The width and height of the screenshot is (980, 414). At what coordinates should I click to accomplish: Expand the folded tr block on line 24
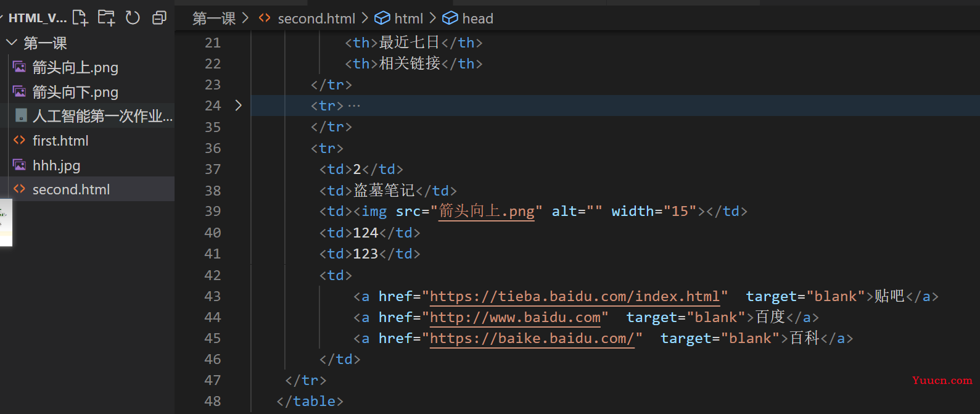[x=238, y=106]
